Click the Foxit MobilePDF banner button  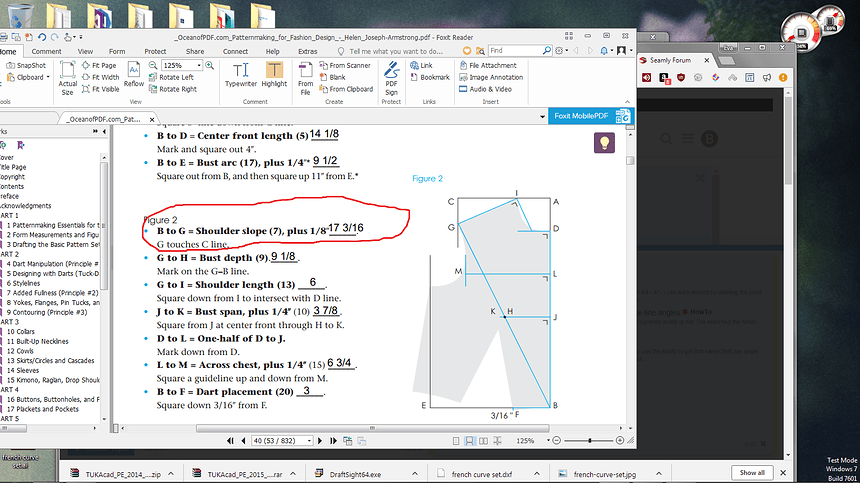click(x=591, y=116)
